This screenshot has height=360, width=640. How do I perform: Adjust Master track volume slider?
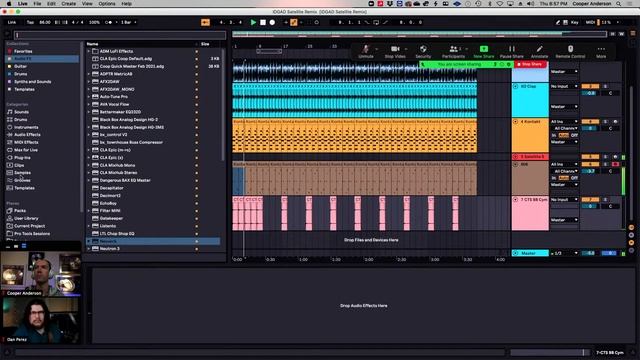(590, 253)
